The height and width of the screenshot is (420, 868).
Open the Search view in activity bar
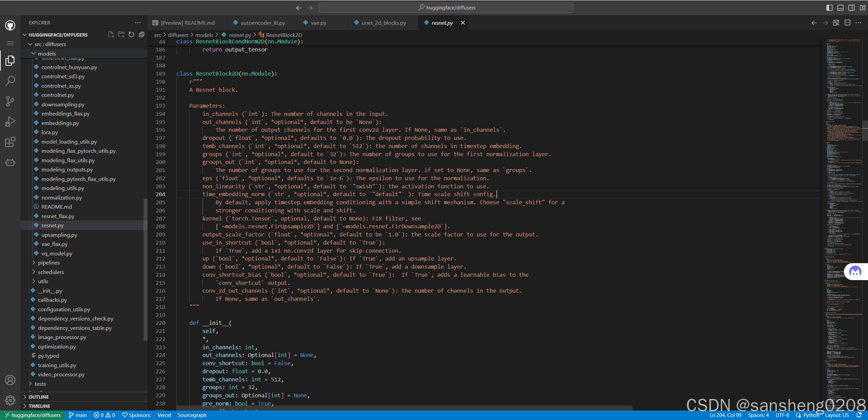10,81
